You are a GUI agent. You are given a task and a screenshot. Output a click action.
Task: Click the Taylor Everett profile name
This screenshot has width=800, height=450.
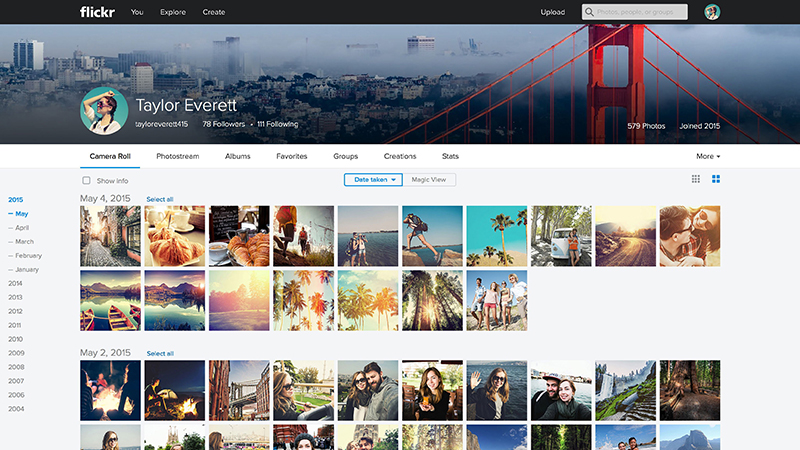pyautogui.click(x=186, y=105)
